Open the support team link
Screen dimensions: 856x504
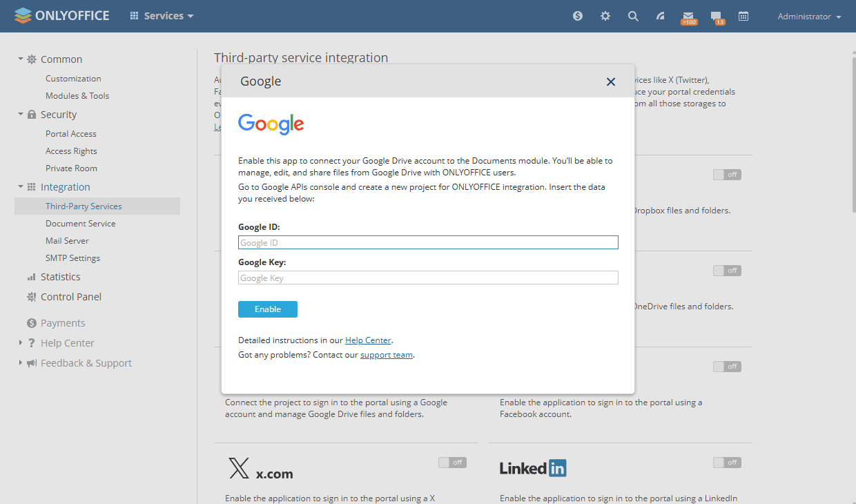(387, 355)
